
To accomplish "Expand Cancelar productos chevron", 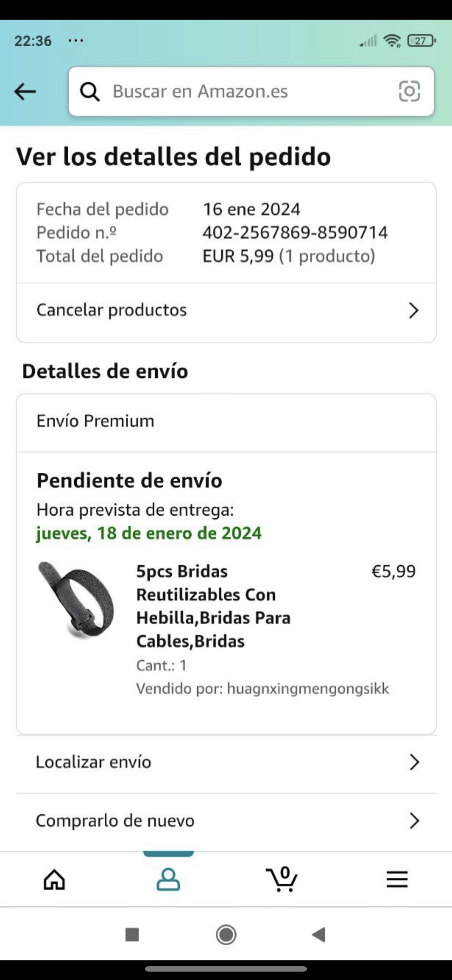I will pyautogui.click(x=413, y=311).
